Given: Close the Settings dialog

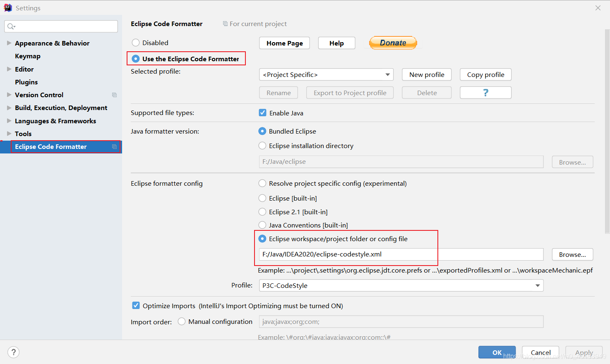Looking at the screenshot, I should (x=598, y=8).
